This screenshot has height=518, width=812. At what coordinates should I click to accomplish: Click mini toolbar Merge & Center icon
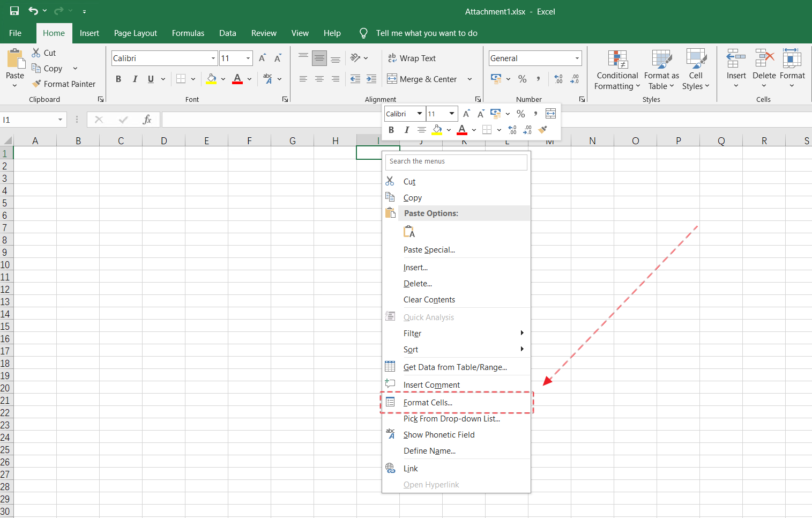click(x=550, y=113)
